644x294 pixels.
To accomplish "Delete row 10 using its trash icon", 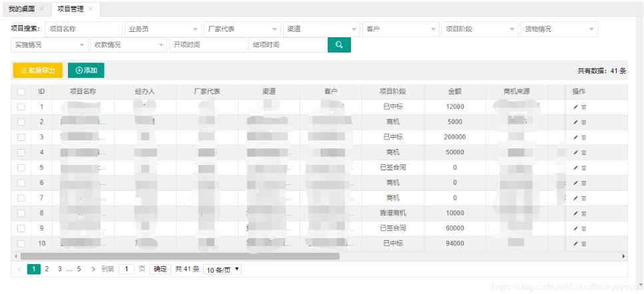I will click(x=584, y=243).
